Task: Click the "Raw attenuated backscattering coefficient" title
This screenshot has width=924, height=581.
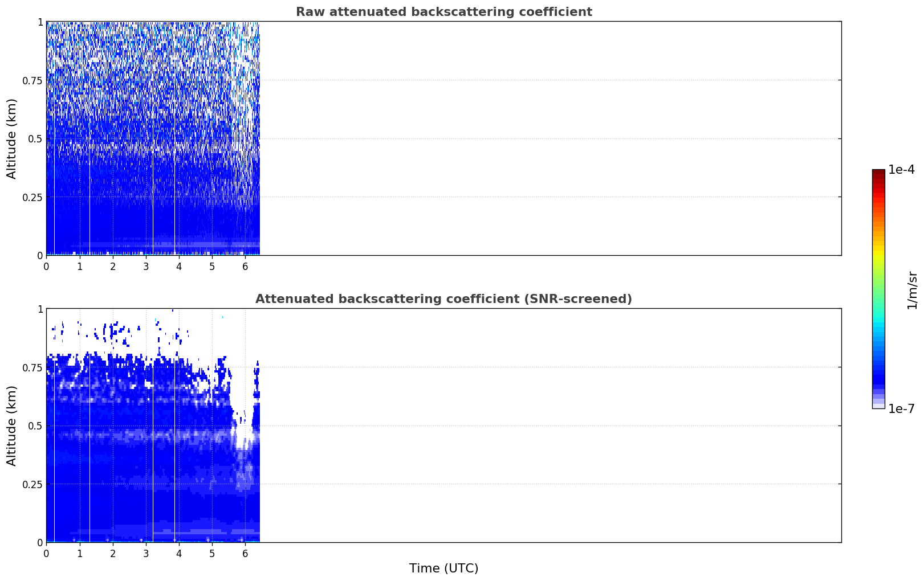Action: 443,12
